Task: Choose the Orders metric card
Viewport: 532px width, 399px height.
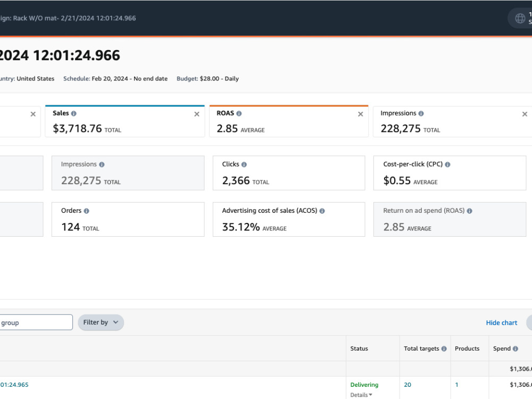Action: coord(128,220)
